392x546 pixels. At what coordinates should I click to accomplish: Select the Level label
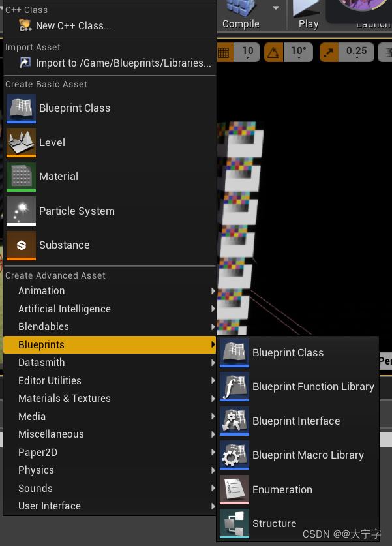[52, 142]
